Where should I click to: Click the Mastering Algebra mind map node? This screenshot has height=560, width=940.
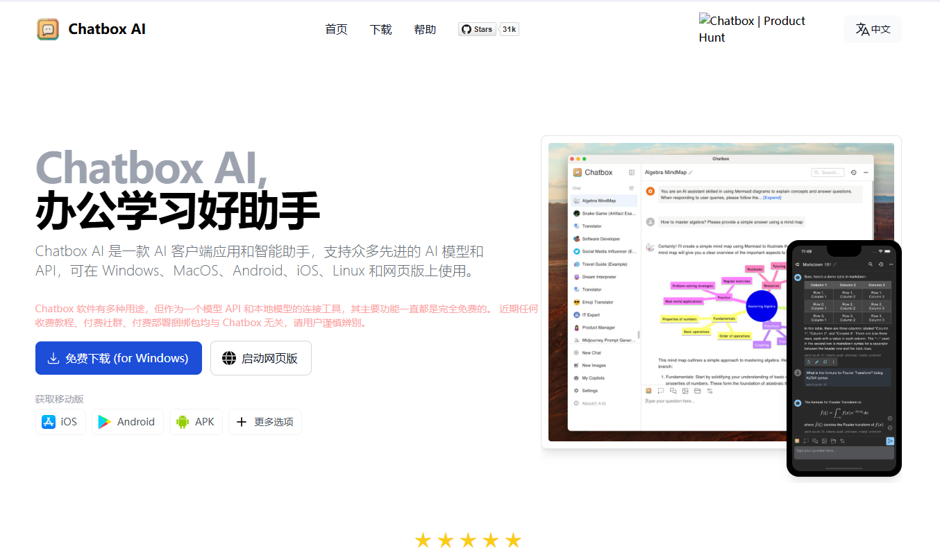click(x=762, y=306)
